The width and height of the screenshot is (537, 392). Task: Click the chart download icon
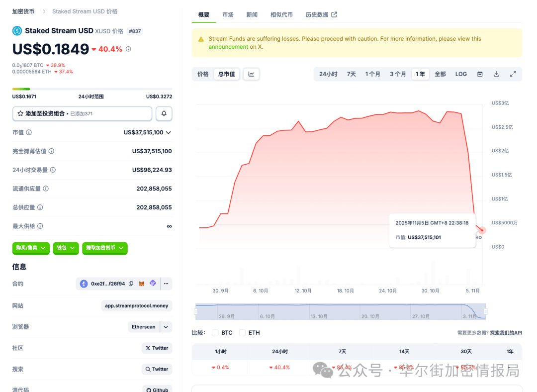[496, 74]
